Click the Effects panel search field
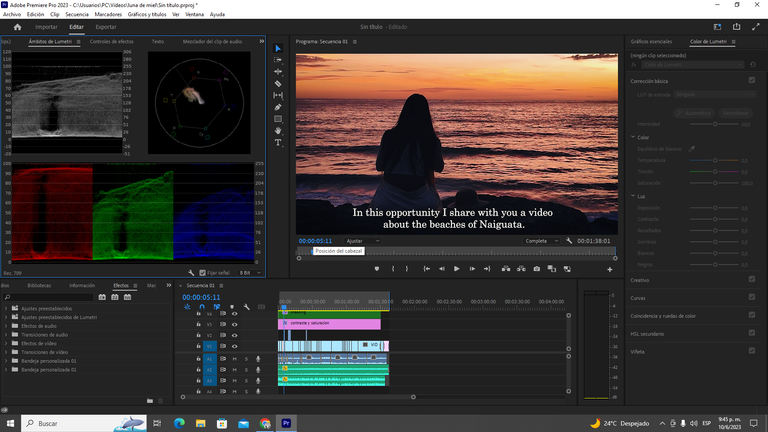 [48, 297]
